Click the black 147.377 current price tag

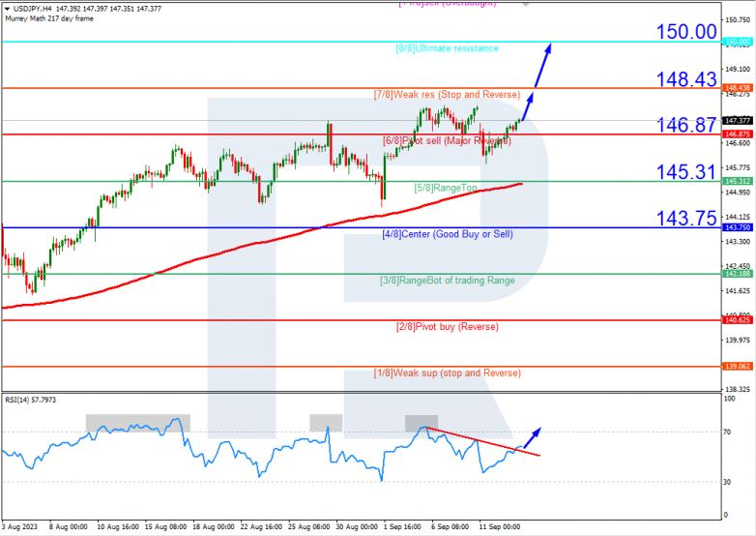(x=738, y=120)
